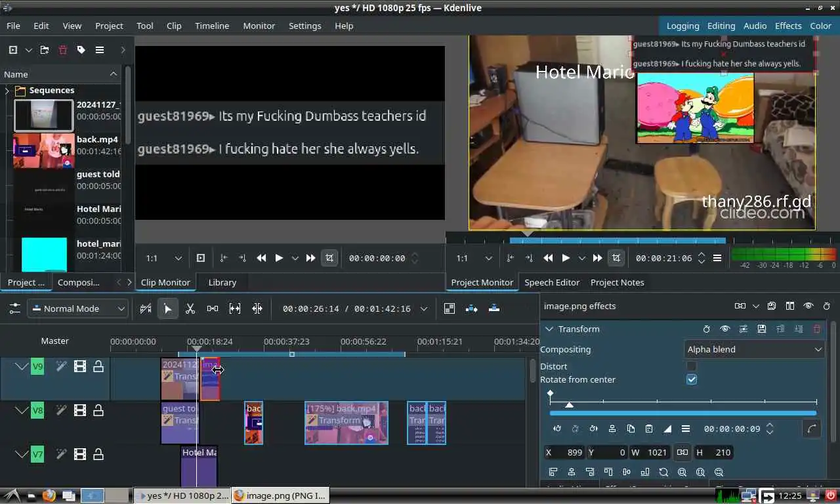Uncheck Rotate from center
Image resolution: width=840 pixels, height=504 pixels.
692,379
